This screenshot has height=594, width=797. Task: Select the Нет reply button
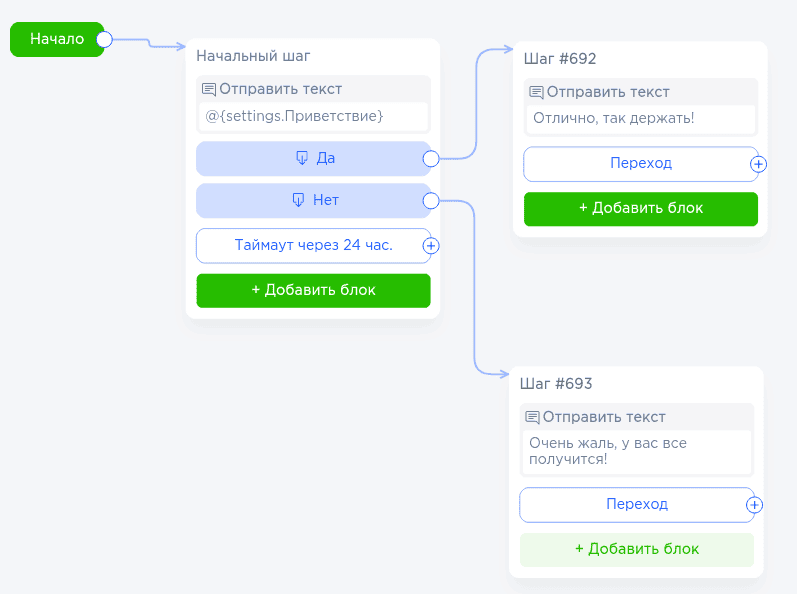[313, 201]
